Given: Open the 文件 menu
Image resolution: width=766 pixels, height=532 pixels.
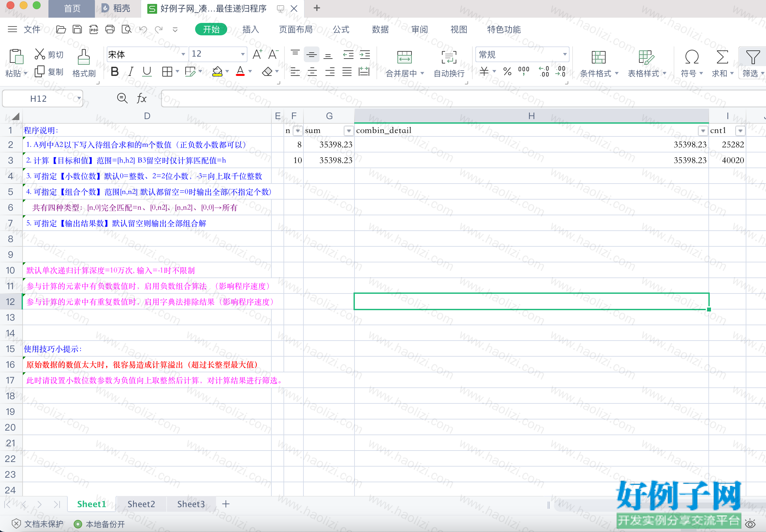Looking at the screenshot, I should point(32,29).
